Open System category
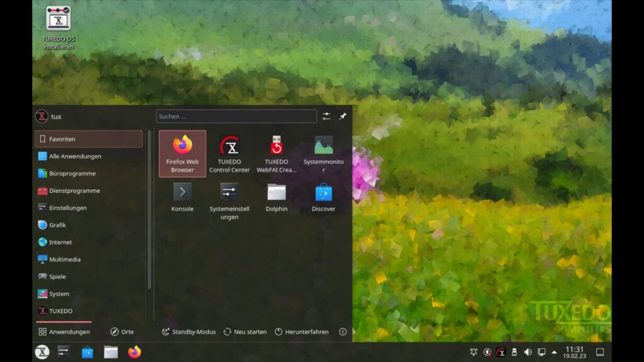 coord(89,294)
